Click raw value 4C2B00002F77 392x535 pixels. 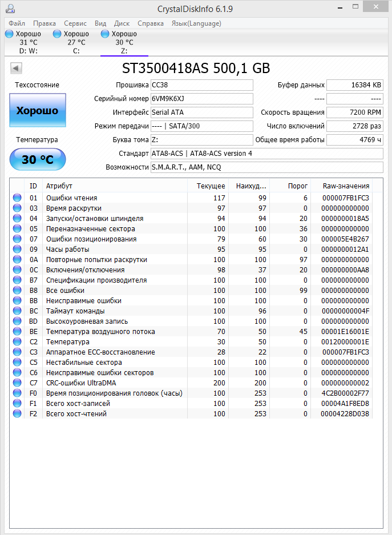pos(345,393)
